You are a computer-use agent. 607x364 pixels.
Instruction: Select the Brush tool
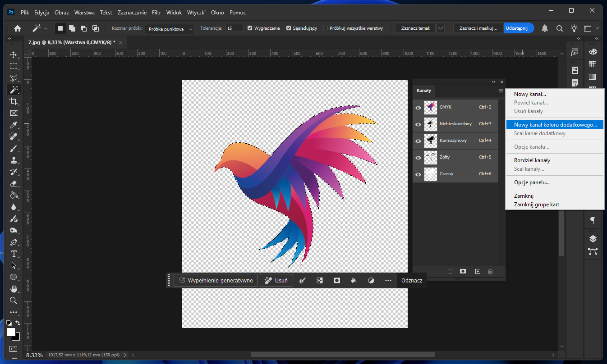[x=14, y=148]
